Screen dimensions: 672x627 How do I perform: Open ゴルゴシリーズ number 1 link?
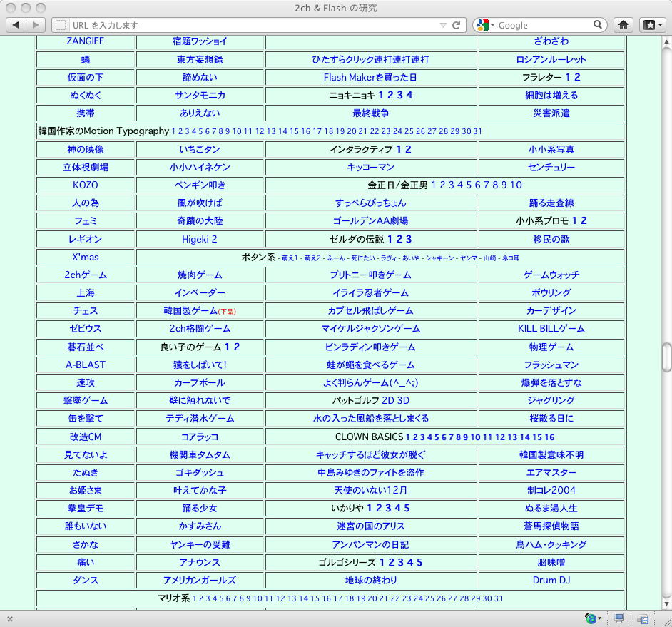pyautogui.click(x=382, y=562)
